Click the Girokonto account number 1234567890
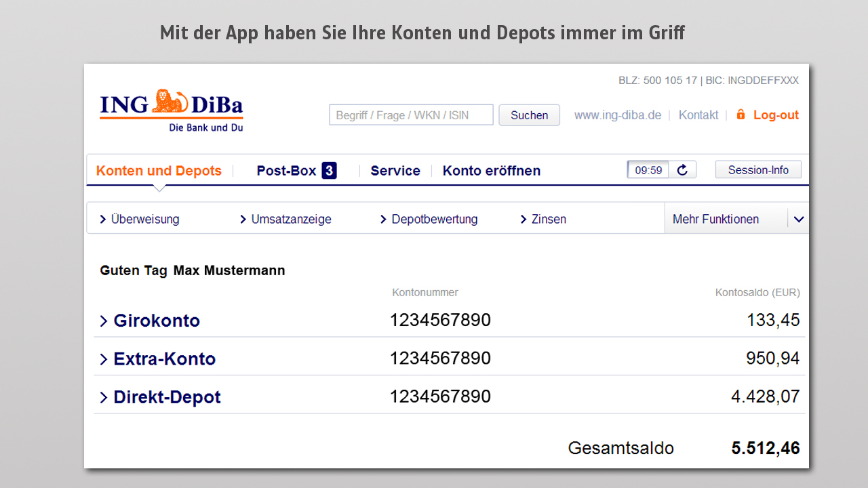This screenshot has height=488, width=868. tap(440, 320)
